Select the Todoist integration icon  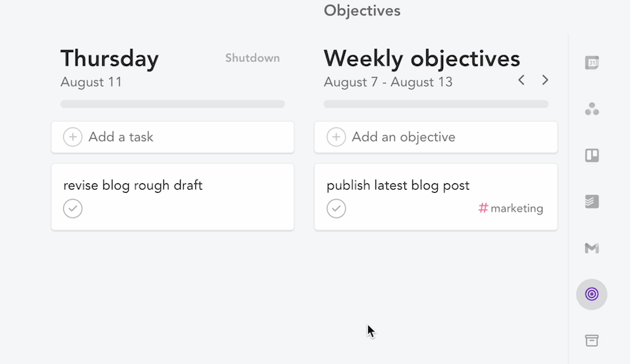[x=591, y=201]
